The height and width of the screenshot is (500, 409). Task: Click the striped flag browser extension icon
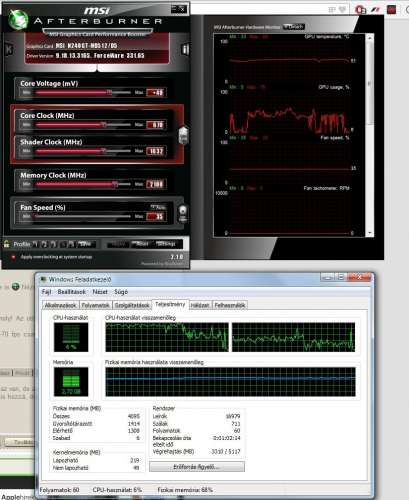376,9
